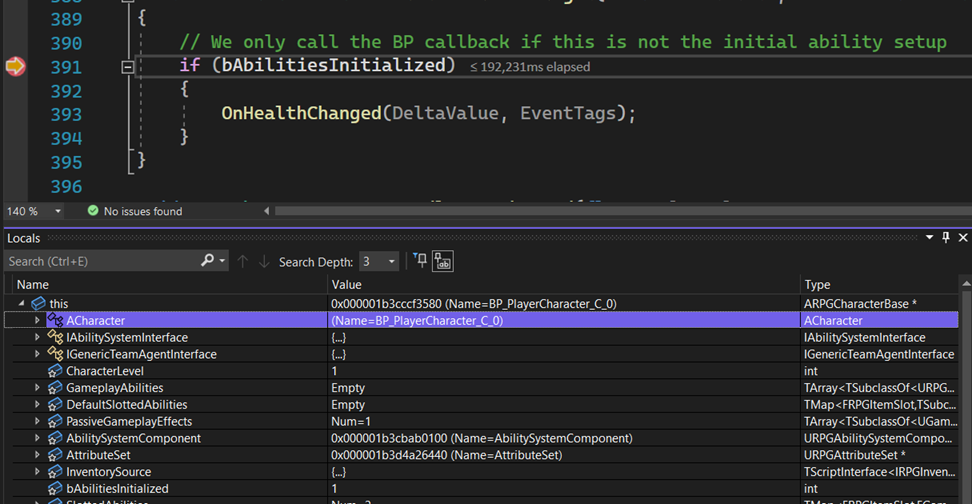Open the Locals window options dropdown
The image size is (972, 504).
(929, 237)
